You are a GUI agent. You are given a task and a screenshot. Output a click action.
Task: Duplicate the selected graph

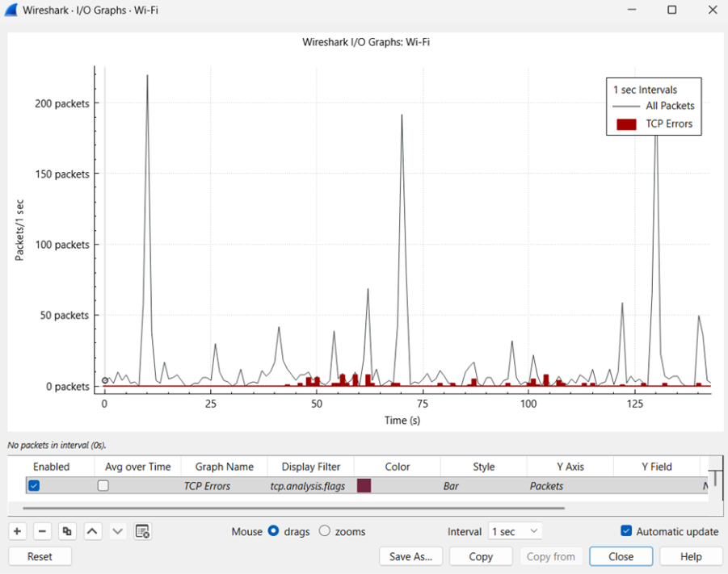point(67,531)
